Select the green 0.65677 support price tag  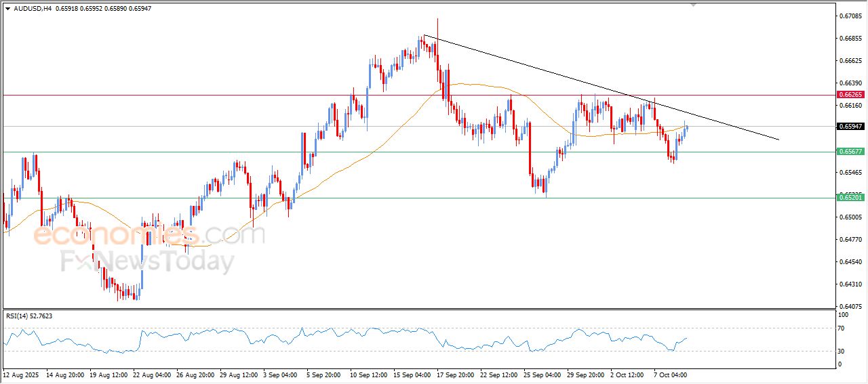(850, 152)
